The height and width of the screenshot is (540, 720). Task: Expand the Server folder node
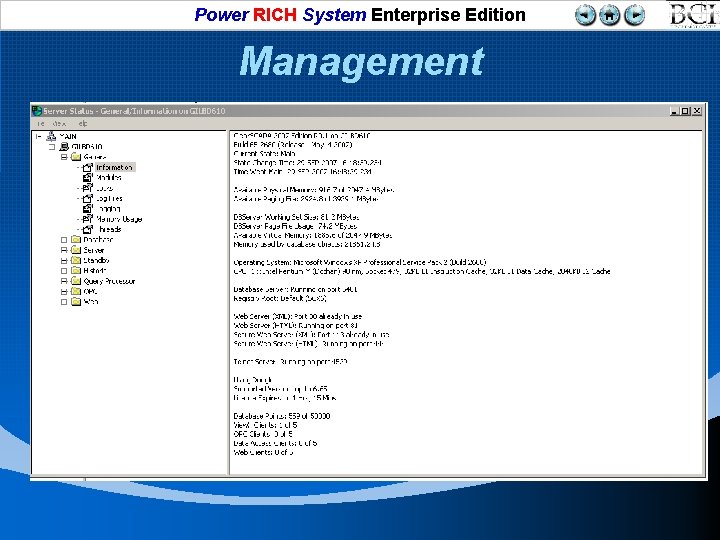(64, 250)
